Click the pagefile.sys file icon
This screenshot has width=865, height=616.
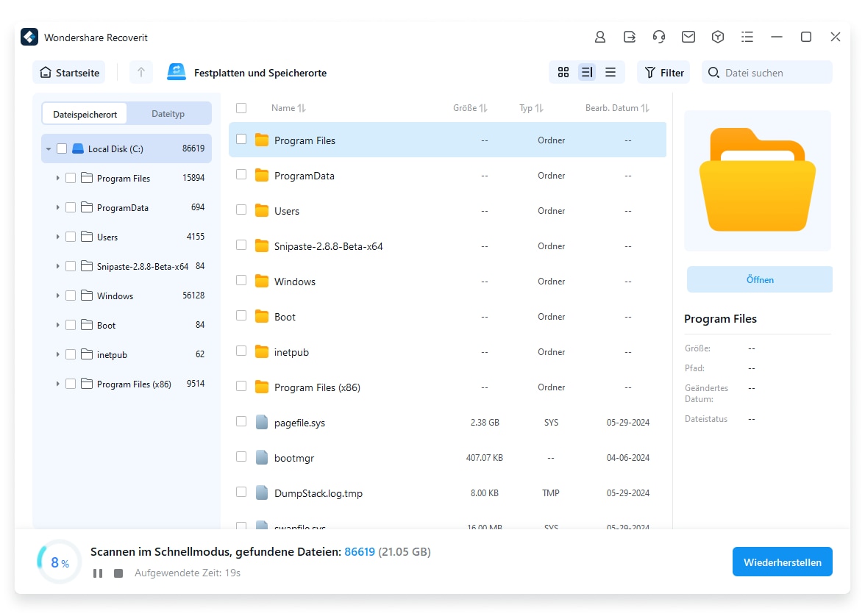262,423
